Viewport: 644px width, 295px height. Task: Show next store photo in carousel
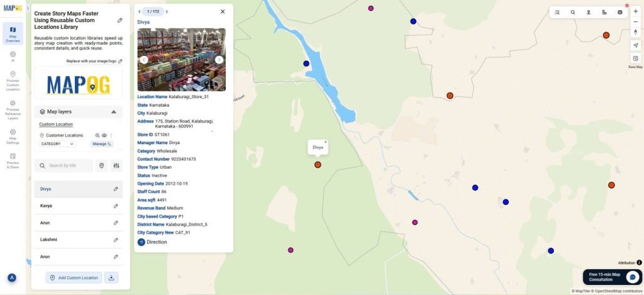tap(219, 60)
